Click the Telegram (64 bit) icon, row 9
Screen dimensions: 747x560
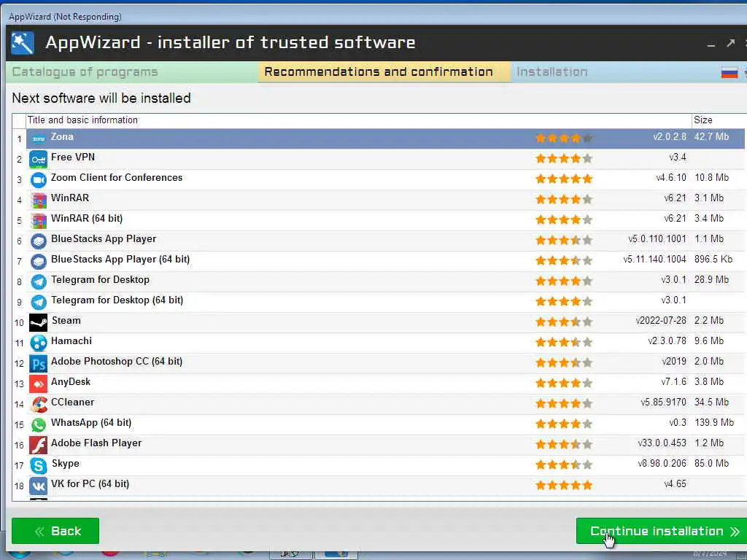[x=38, y=303]
